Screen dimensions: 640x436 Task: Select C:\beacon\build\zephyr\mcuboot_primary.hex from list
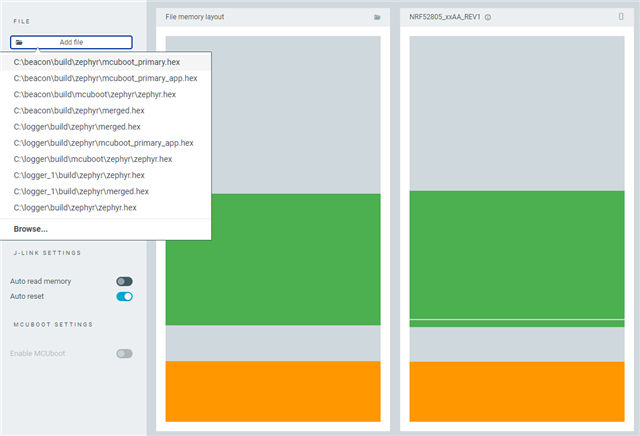click(106, 62)
